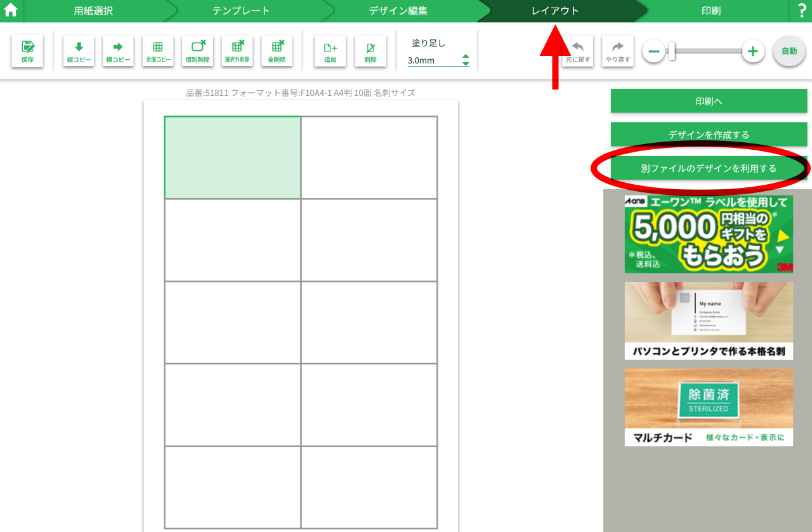Click the 削除 page delete icon
812x532 pixels.
pyautogui.click(x=370, y=51)
